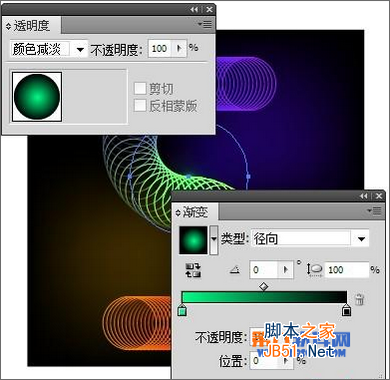390x380 pixels.
Task: Click the gradient midpoint diamond marker
Action: [x=264, y=286]
